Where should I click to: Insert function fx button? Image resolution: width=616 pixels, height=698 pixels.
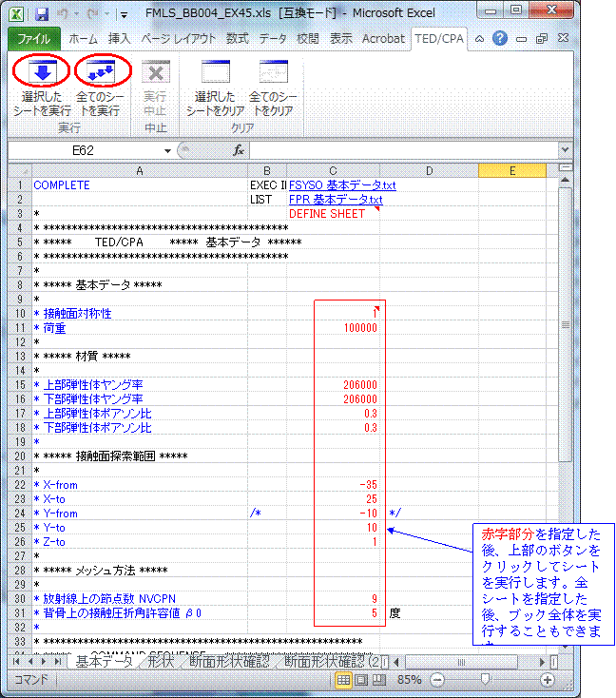tap(239, 150)
